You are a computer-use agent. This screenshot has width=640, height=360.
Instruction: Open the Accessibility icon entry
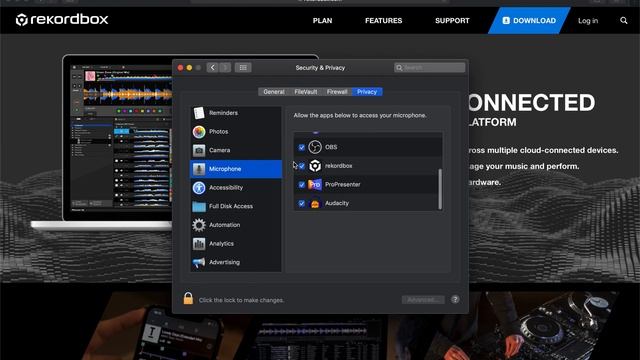pos(199,188)
